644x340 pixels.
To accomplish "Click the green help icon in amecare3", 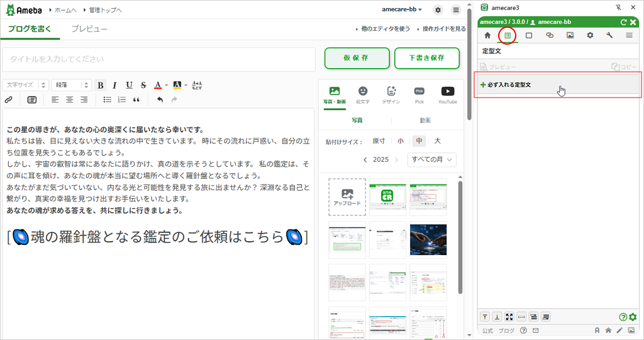I will (623, 317).
